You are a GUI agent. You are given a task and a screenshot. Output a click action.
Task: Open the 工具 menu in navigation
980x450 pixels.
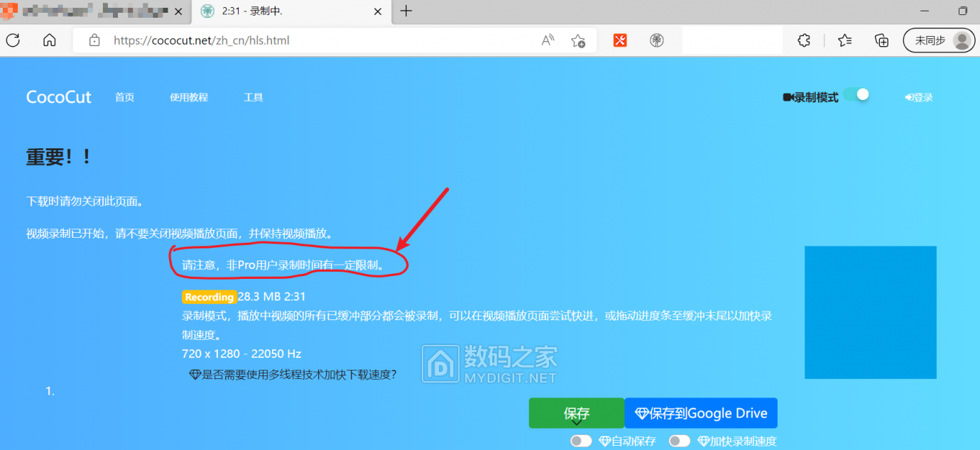pyautogui.click(x=254, y=97)
